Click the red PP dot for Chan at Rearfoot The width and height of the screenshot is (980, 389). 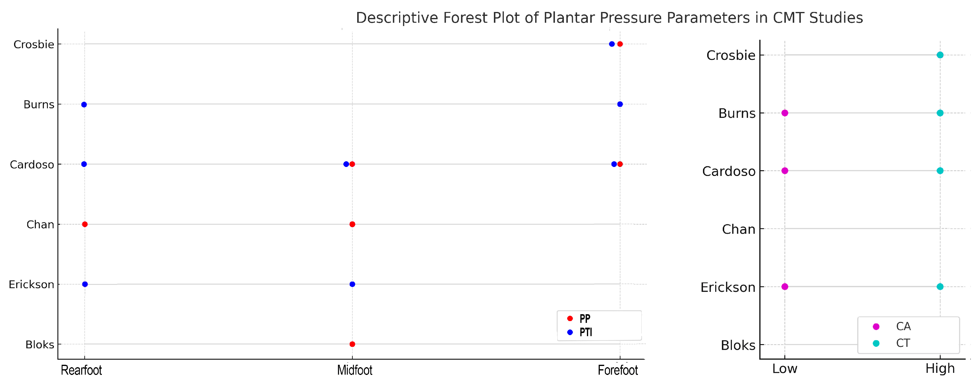(x=85, y=224)
